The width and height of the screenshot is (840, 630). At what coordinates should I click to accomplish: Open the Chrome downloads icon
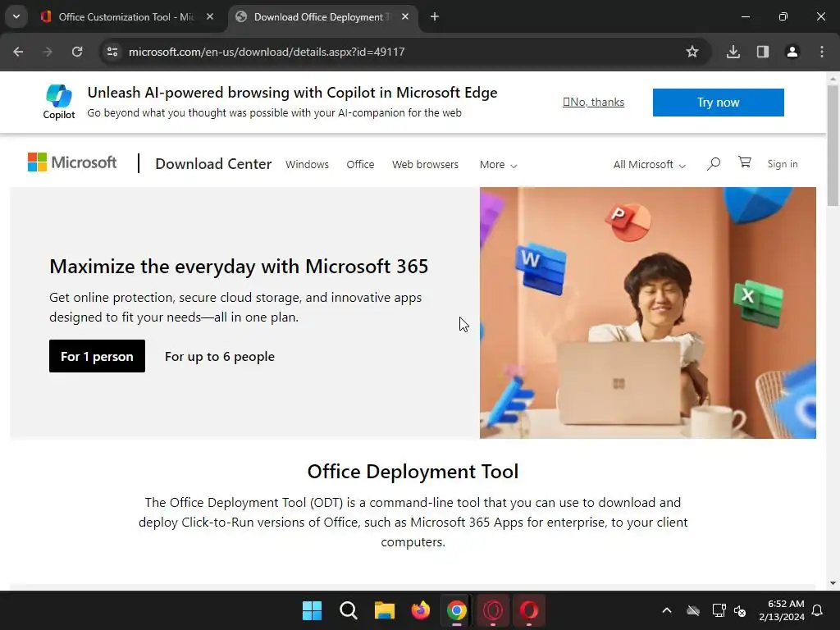(733, 52)
